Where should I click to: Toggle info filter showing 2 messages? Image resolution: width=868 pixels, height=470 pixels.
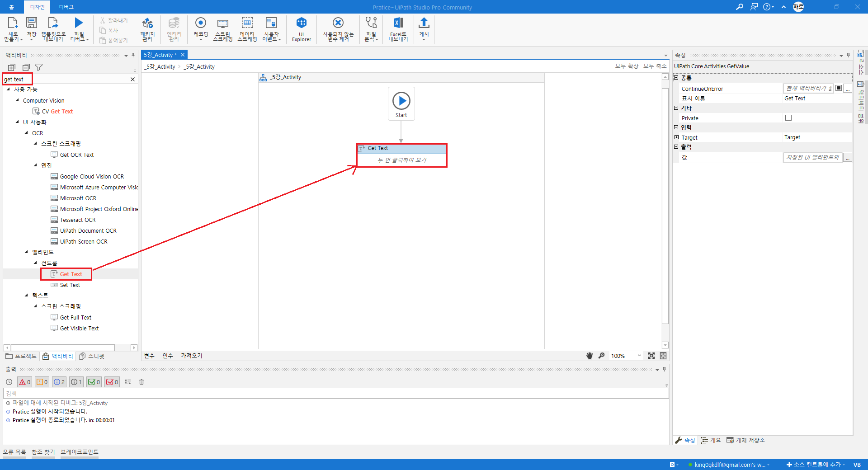tap(59, 382)
